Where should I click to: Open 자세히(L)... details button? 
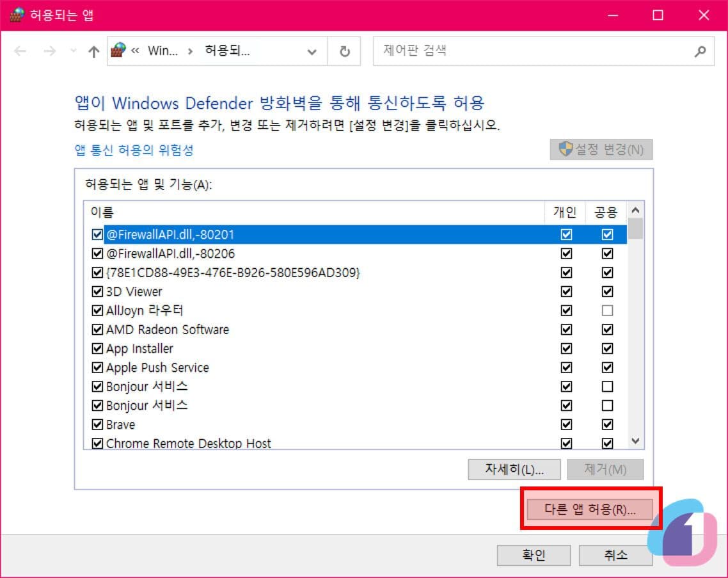tap(514, 469)
